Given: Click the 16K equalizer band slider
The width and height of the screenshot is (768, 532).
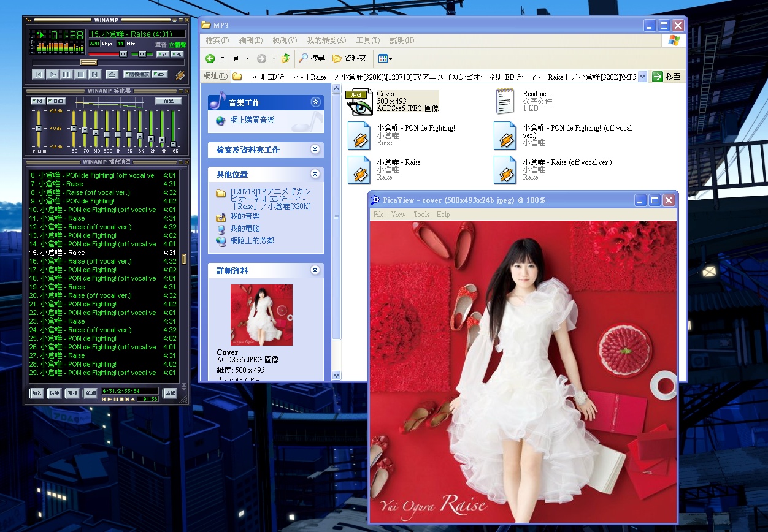Looking at the screenshot, I should [174, 129].
